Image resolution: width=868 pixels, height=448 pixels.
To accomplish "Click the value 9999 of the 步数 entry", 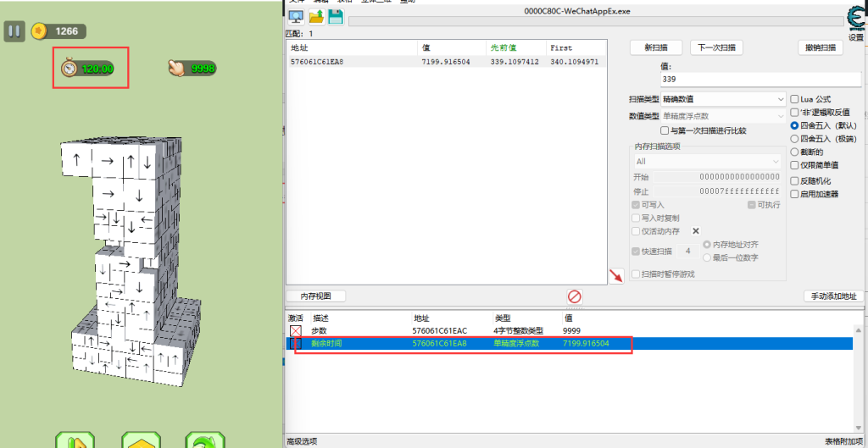I will pyautogui.click(x=572, y=331).
